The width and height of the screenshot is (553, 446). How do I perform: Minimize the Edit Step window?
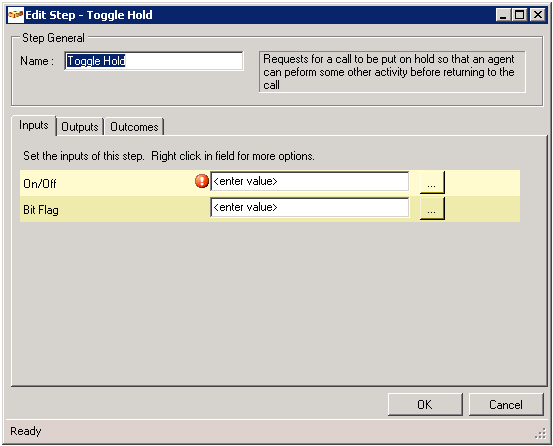(503, 15)
